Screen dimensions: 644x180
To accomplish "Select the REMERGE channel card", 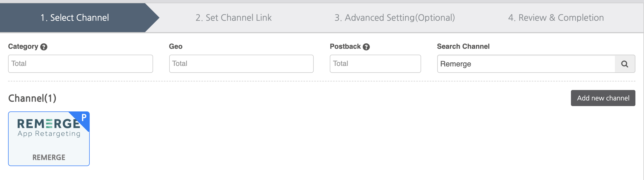I will tap(49, 139).
